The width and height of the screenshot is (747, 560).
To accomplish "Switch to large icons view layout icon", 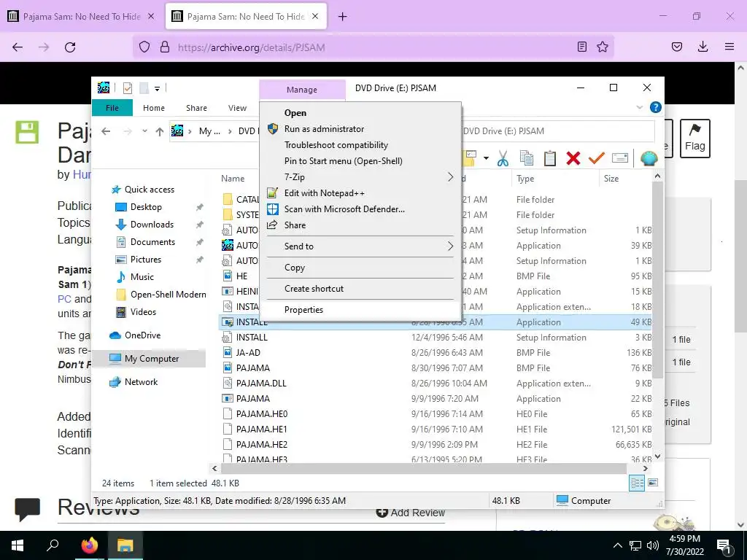I will tap(653, 483).
